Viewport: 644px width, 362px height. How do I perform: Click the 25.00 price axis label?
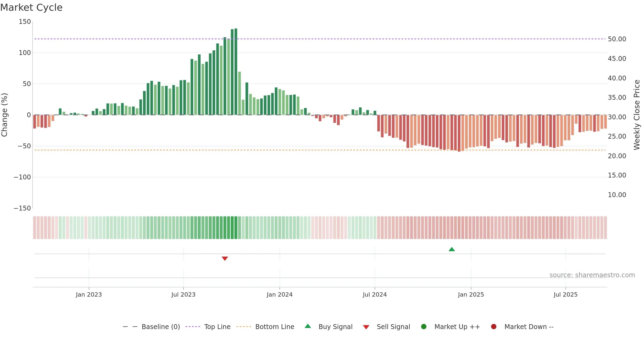pos(617,136)
